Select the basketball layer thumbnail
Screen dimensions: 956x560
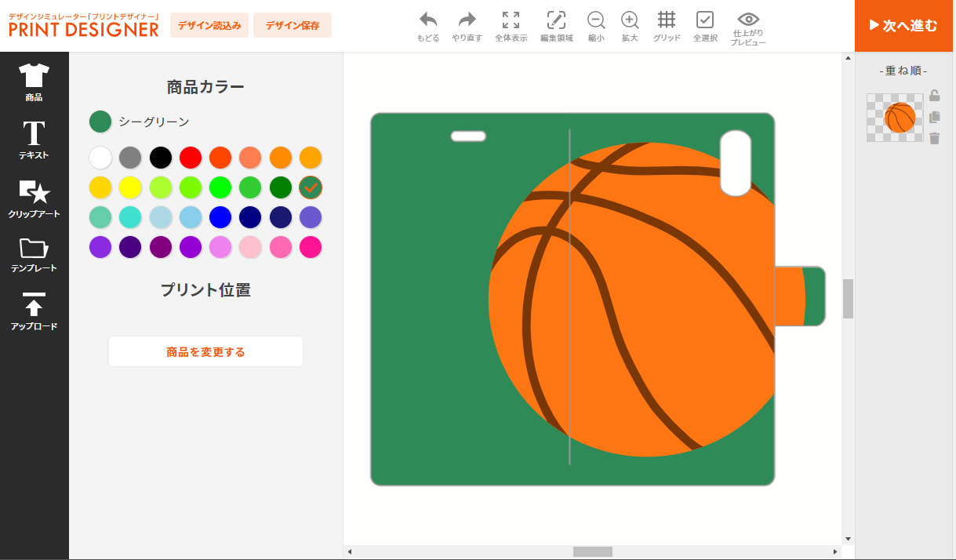[x=895, y=118]
